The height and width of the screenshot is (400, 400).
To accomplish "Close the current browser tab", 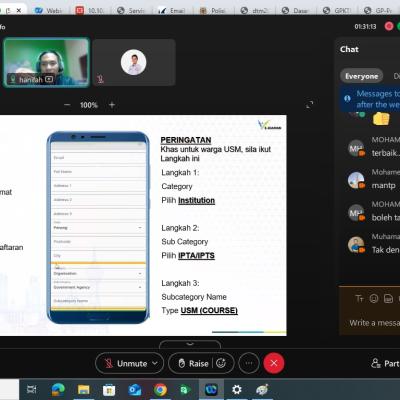I will [19, 10].
